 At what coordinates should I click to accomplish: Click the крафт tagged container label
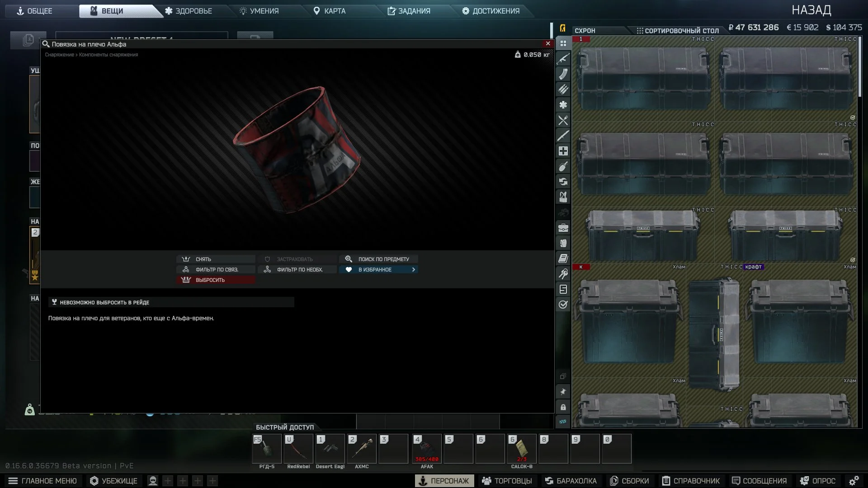tap(753, 267)
